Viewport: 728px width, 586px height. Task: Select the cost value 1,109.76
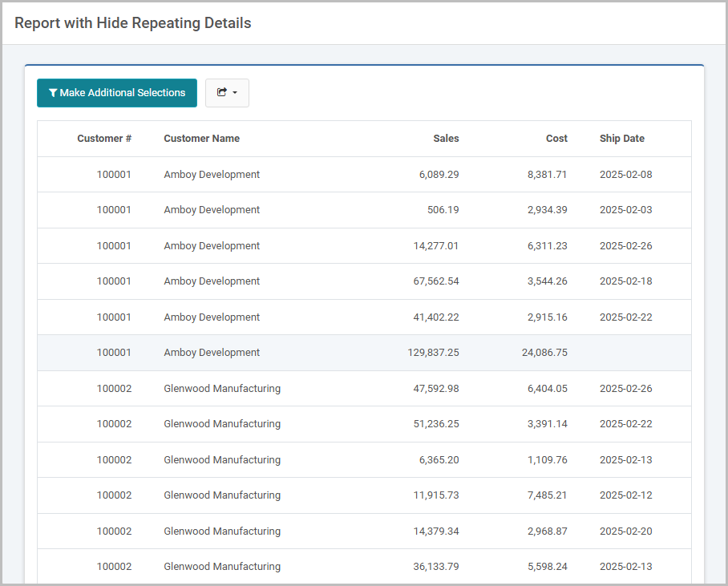(547, 459)
